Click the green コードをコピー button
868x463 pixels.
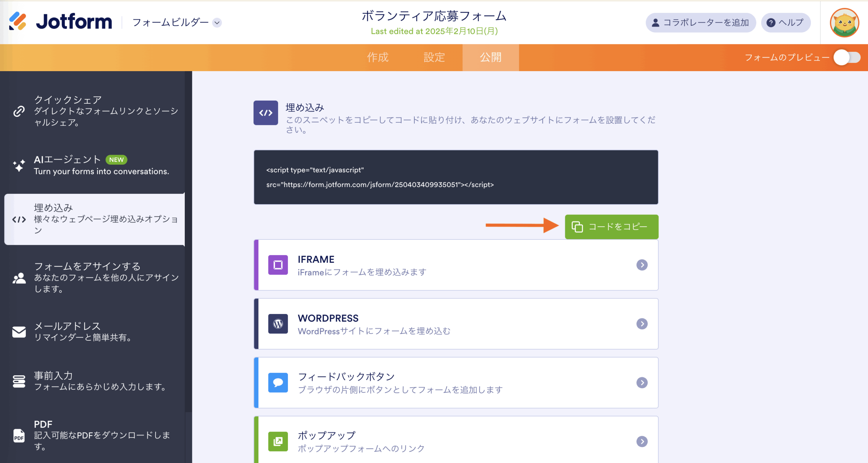[x=611, y=227]
